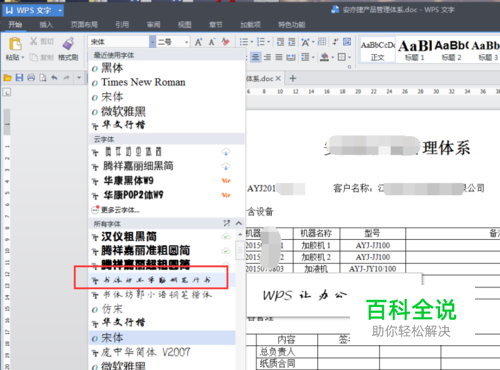The image size is (500, 370).
Task: Apply the 标题 1 style
Action: click(x=414, y=50)
